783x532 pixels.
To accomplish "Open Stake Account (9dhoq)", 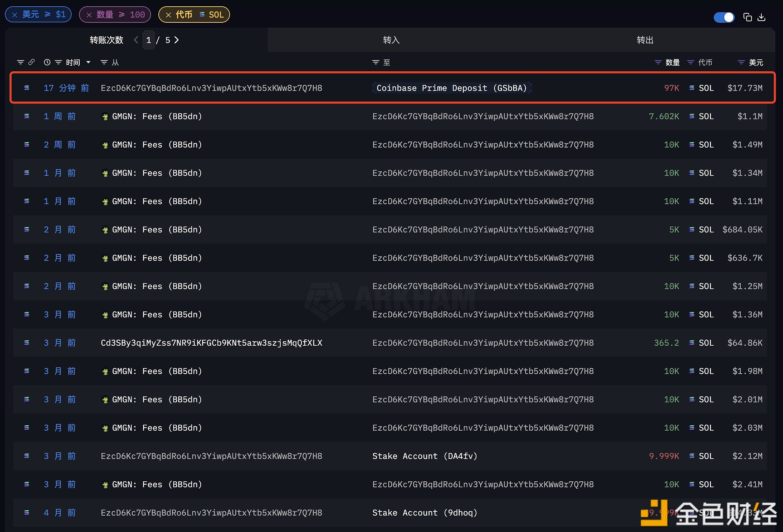I will (x=425, y=513).
